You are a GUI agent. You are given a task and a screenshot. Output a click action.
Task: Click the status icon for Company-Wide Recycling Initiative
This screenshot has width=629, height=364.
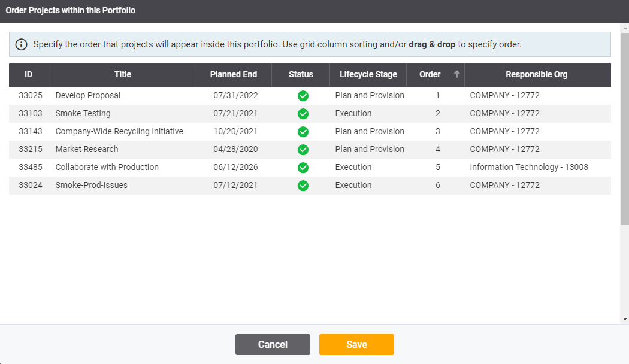click(x=303, y=132)
